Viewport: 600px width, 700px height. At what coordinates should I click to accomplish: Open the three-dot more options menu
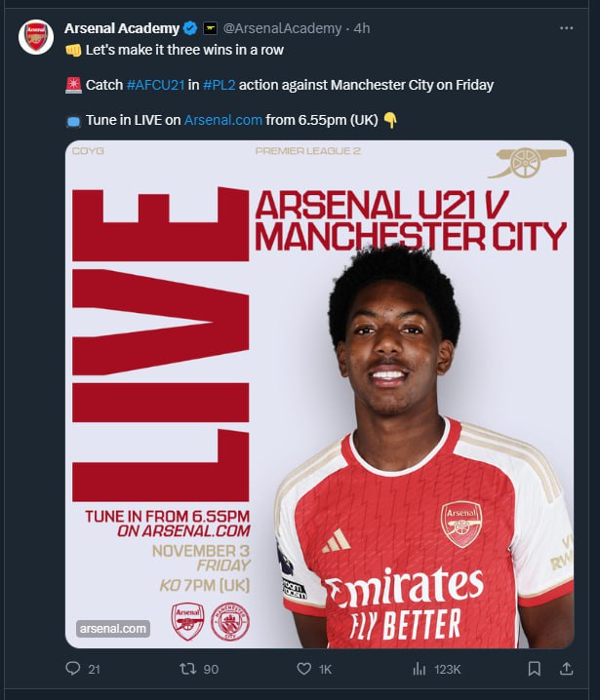point(566,28)
